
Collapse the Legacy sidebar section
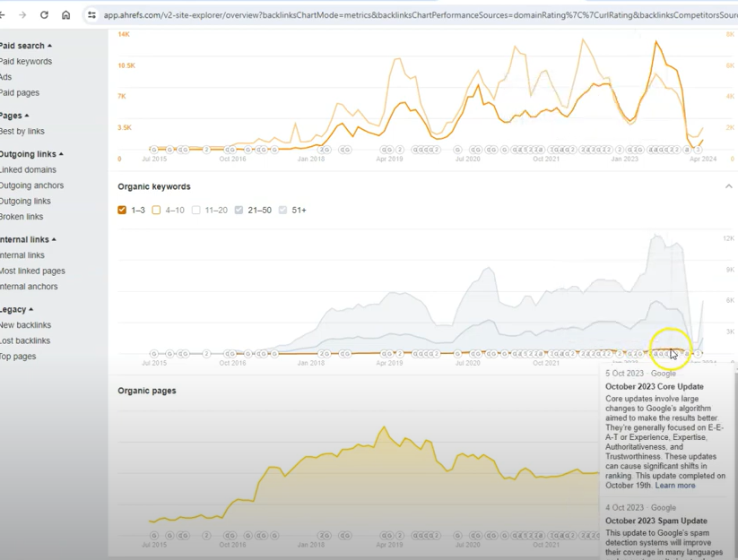[16, 310]
